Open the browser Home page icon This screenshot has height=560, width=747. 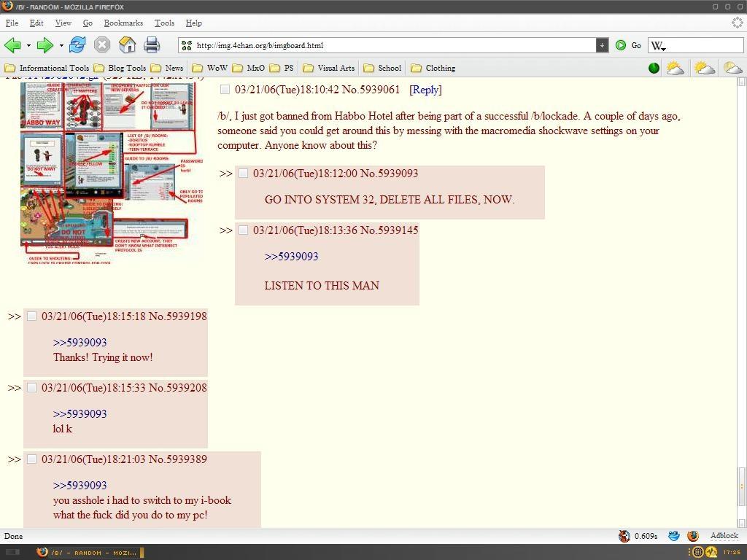[x=128, y=45]
